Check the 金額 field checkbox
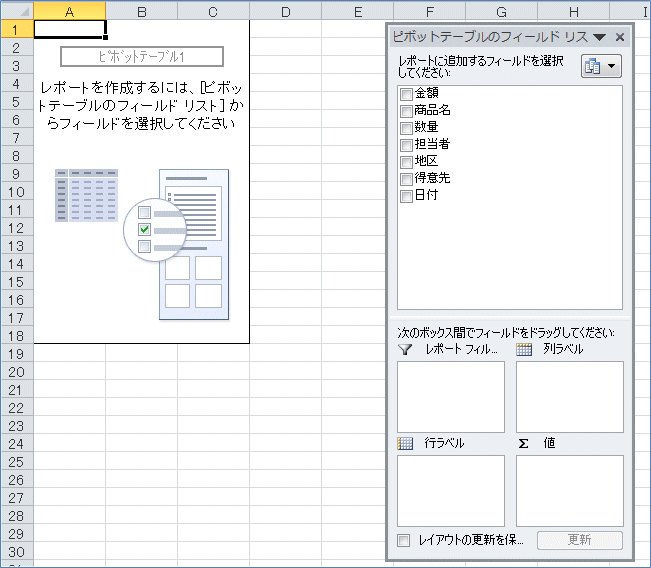Screen dimensions: 651x568 (x=405, y=94)
